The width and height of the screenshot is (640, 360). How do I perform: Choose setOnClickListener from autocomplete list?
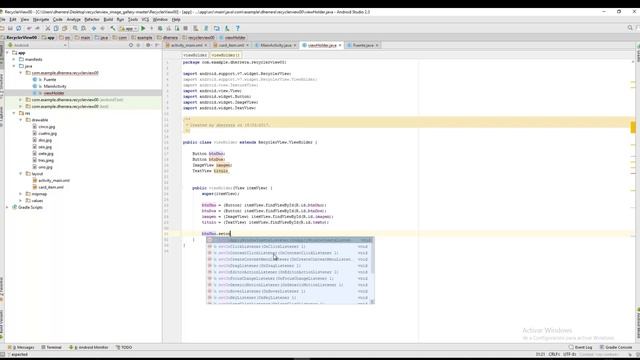click(289, 247)
